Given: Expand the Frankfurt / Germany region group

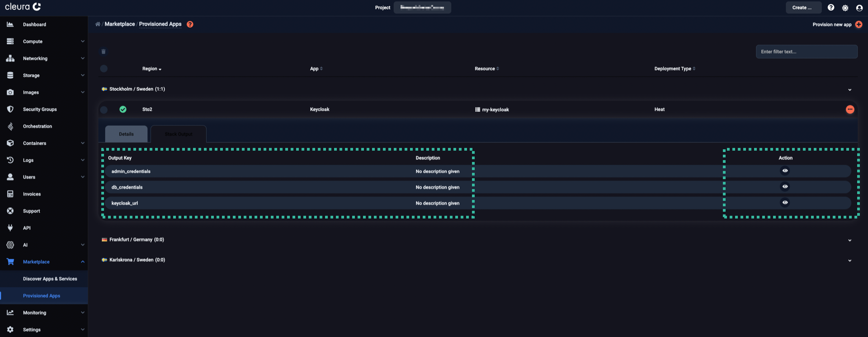Looking at the screenshot, I should 849,240.
